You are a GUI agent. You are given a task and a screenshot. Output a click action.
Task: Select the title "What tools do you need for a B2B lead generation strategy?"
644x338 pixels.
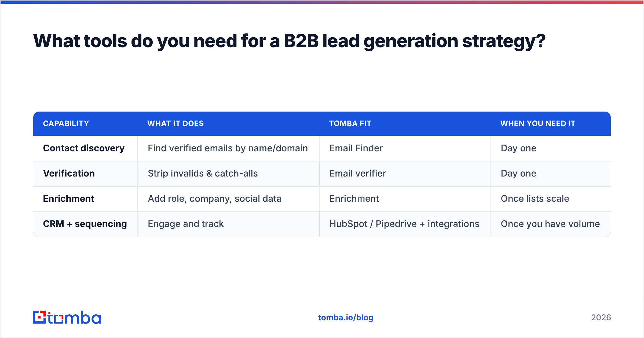[x=289, y=41]
